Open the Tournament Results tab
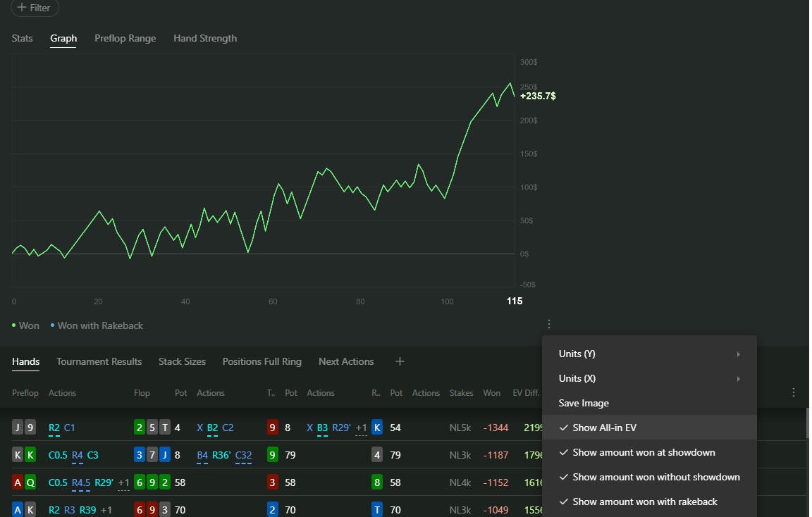The image size is (812, 517). tap(99, 361)
